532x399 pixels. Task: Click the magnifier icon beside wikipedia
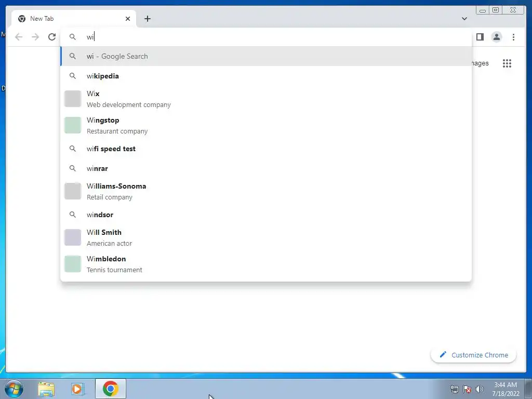73,76
